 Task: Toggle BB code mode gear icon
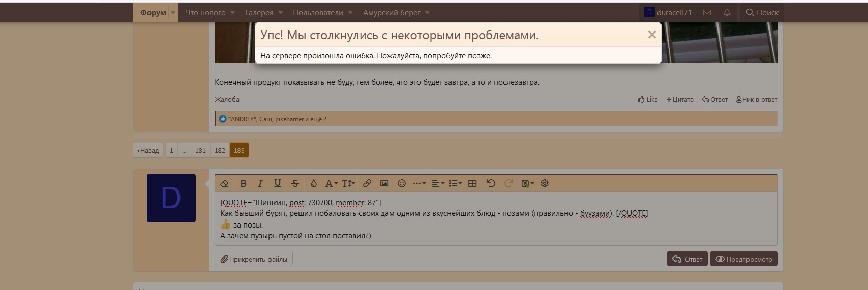pyautogui.click(x=545, y=183)
